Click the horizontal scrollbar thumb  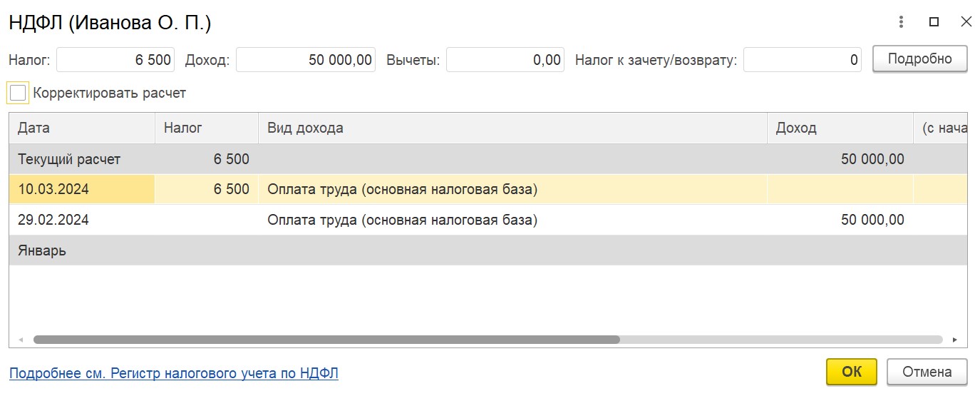coord(326,340)
